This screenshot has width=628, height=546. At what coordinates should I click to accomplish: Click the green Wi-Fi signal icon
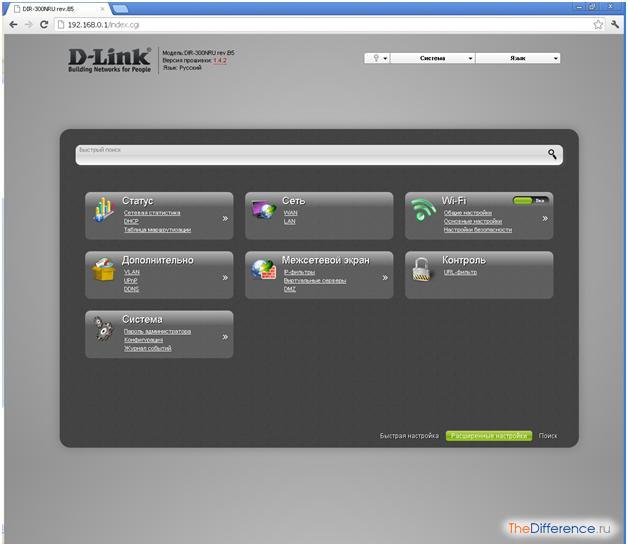423,209
